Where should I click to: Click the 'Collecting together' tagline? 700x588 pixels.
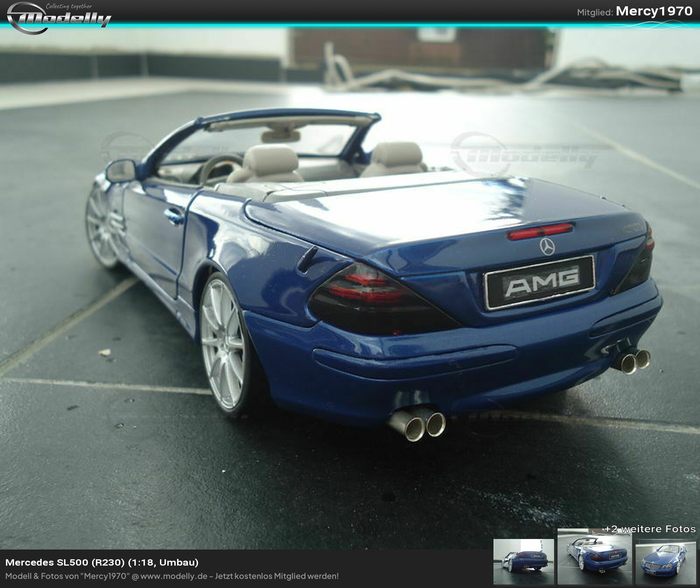(69, 6)
